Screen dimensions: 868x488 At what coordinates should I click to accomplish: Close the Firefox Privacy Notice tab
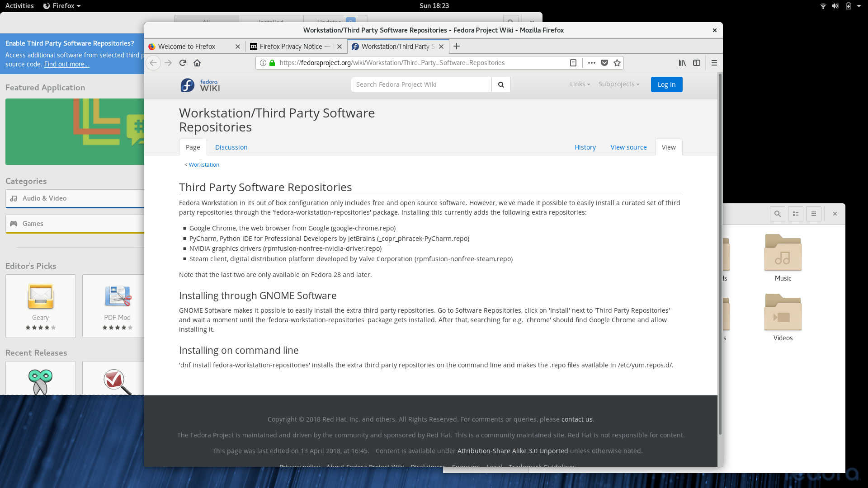coord(340,47)
